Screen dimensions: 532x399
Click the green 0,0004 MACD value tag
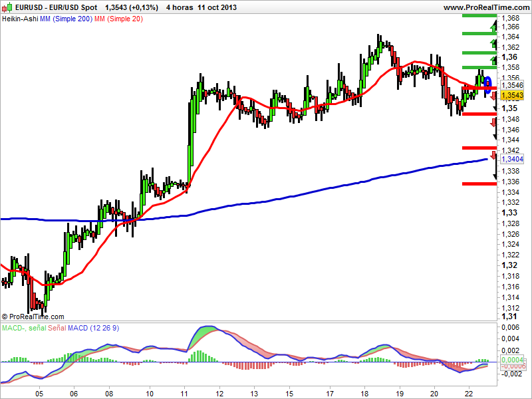(512, 360)
